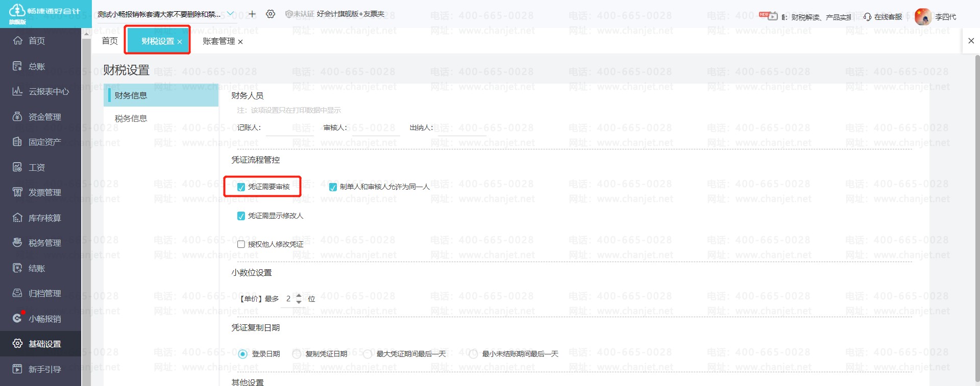Toggle 凭证需显示修改人 checkbox
The height and width of the screenshot is (386, 980).
pyautogui.click(x=241, y=216)
